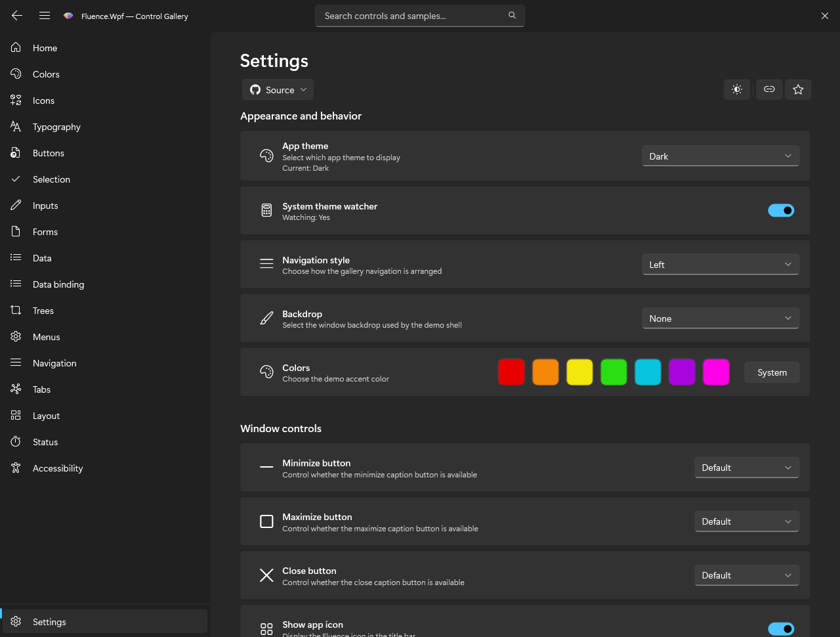Viewport: 840px width, 637px height.
Task: Select Typography in the navigation list
Action: point(105,127)
